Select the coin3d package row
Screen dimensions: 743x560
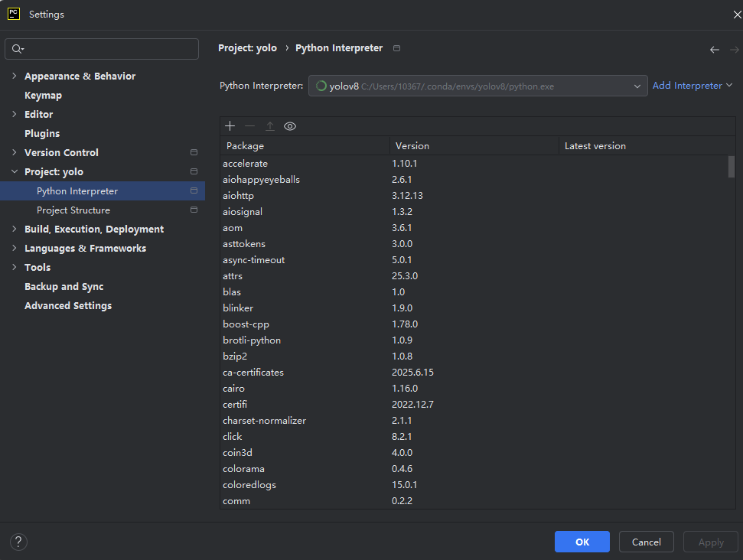pyautogui.click(x=474, y=452)
